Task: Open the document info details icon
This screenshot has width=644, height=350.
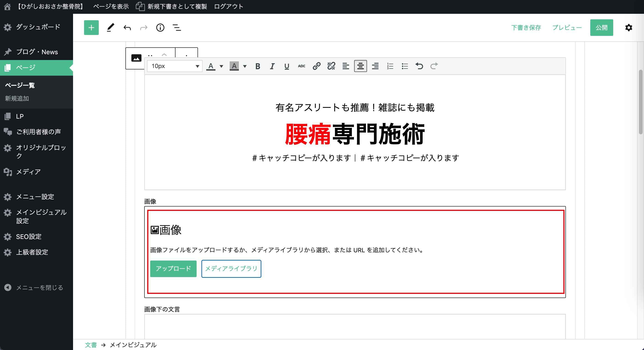Action: pyautogui.click(x=160, y=28)
